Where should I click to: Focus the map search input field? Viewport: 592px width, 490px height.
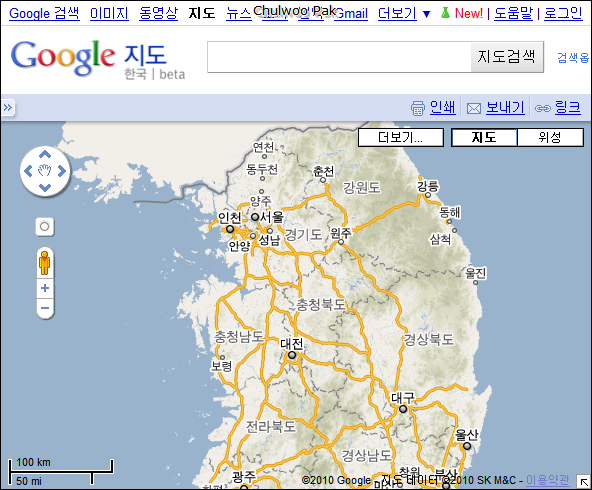339,57
